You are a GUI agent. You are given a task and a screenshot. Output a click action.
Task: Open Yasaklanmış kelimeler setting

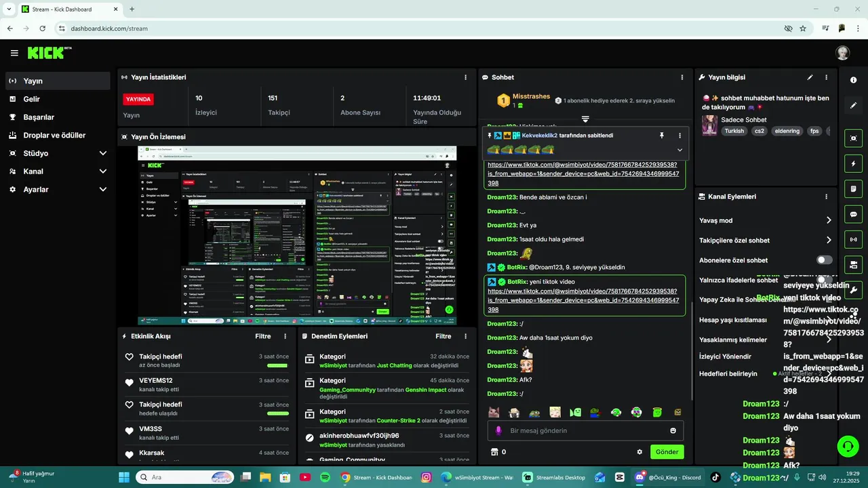765,340
